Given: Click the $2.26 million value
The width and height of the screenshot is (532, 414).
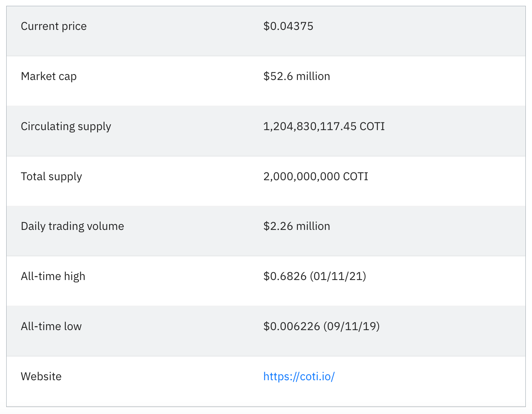Looking at the screenshot, I should coord(297,226).
